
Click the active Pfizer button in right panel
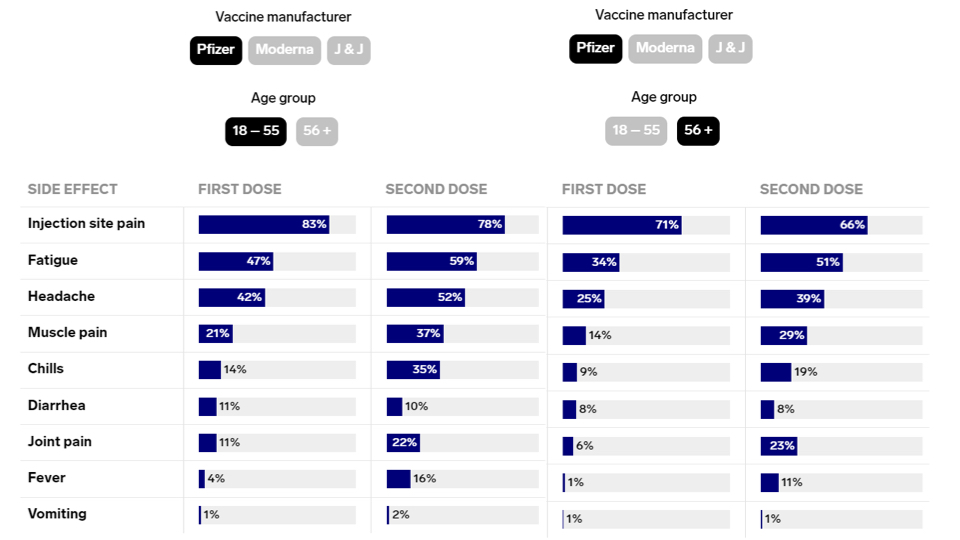pos(596,49)
